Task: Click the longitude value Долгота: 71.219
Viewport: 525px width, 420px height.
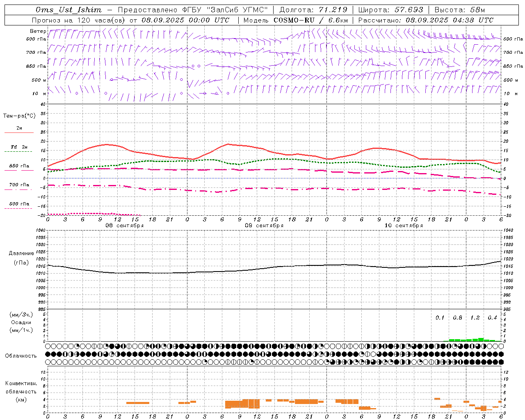Action: click(x=313, y=10)
